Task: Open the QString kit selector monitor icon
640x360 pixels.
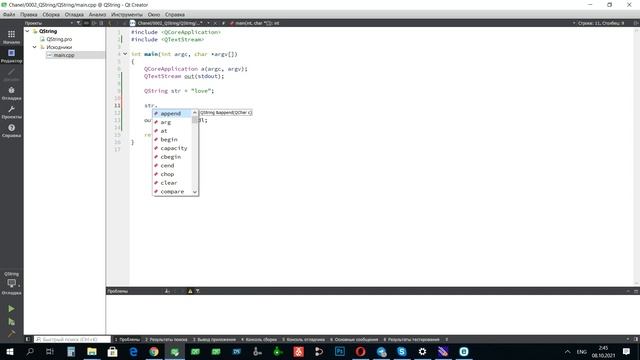Action: [x=11, y=283]
